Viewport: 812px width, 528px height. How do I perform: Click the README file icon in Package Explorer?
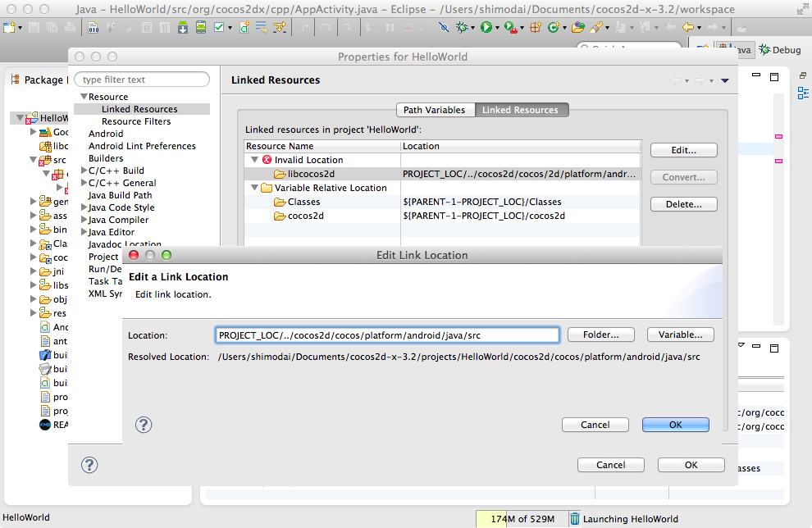[x=45, y=425]
